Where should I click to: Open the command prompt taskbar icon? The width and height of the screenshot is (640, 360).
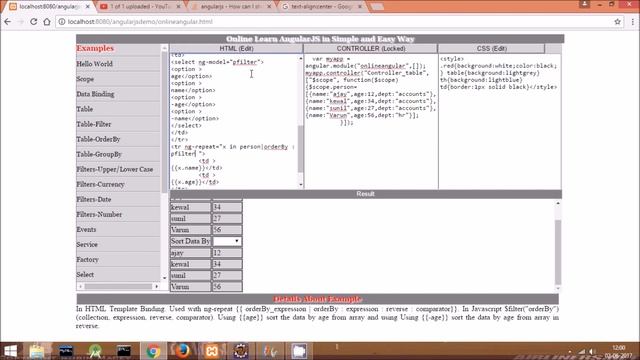click(124, 351)
